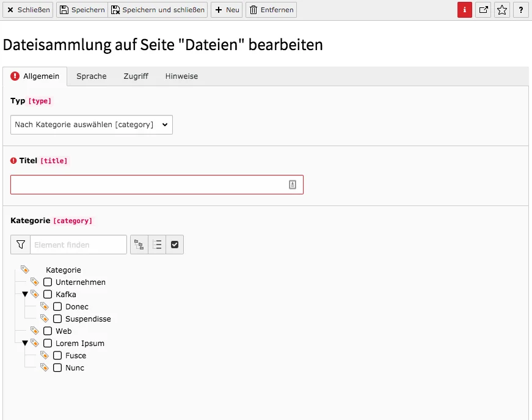Collapse the Lorem Ipsum tree node
532x420 pixels.
click(25, 343)
